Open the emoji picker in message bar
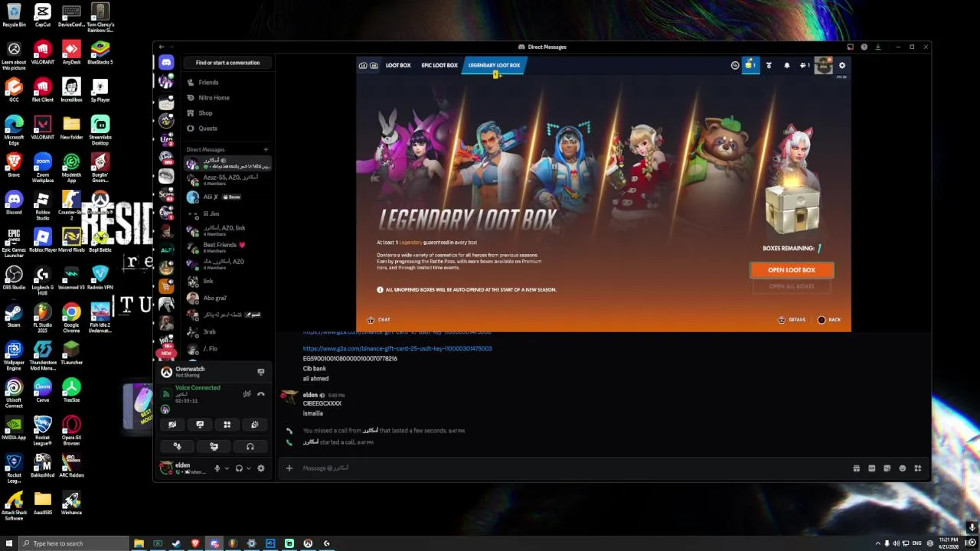The height and width of the screenshot is (551, 980). point(903,468)
